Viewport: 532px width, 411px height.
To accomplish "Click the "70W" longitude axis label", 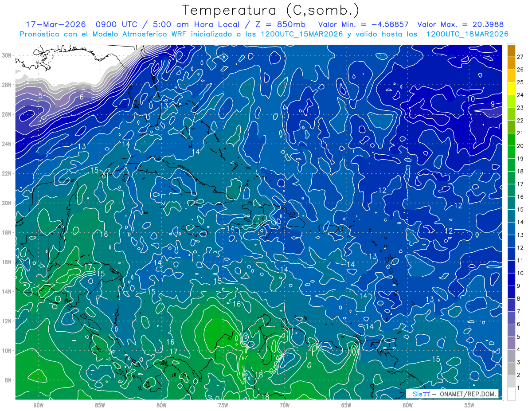I will [285, 405].
